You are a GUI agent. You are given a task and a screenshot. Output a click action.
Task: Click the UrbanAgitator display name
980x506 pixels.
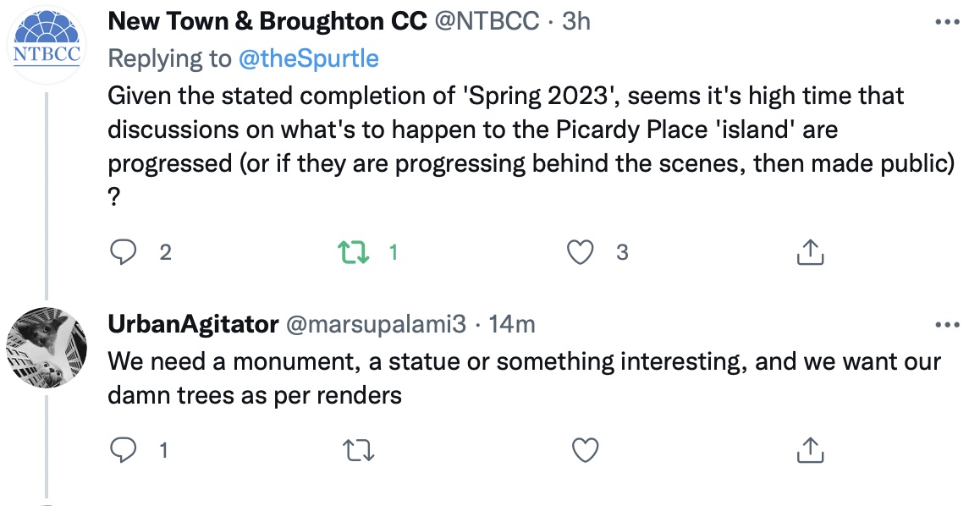click(x=193, y=324)
